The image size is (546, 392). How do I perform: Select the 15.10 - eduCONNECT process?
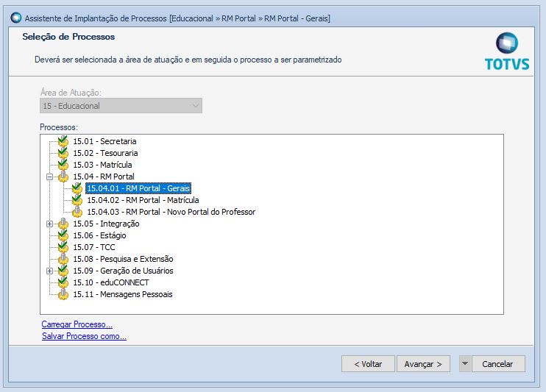(x=110, y=282)
